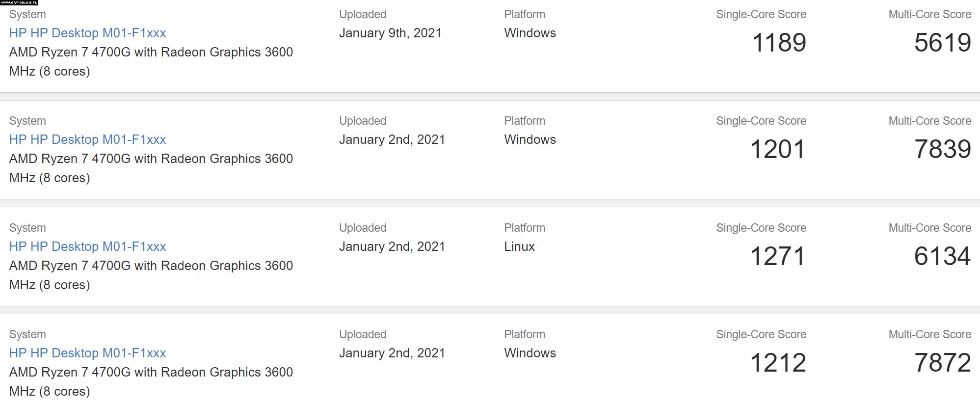Open the HP Desktop link scoring 1201 single-core
This screenshot has height=405, width=980.
pyautogui.click(x=87, y=139)
